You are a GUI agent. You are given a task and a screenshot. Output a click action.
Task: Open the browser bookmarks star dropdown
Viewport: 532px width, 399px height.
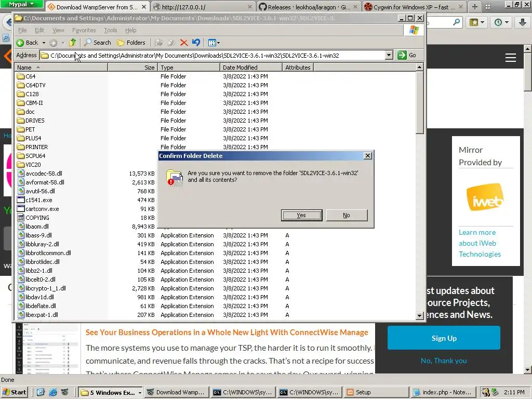477,22
